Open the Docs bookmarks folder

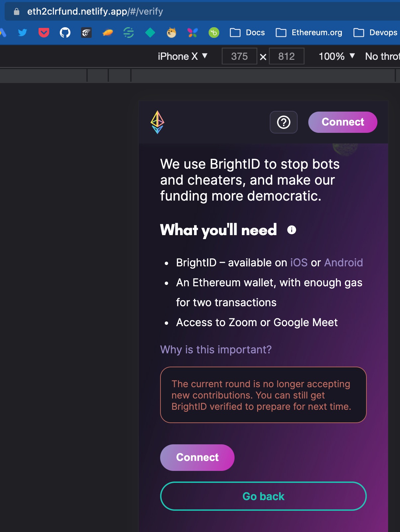(248, 33)
